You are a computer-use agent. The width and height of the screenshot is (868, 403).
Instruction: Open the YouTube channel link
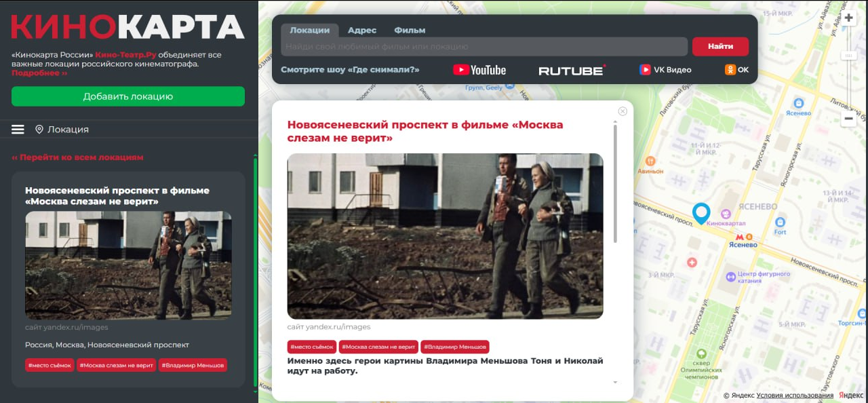click(479, 70)
